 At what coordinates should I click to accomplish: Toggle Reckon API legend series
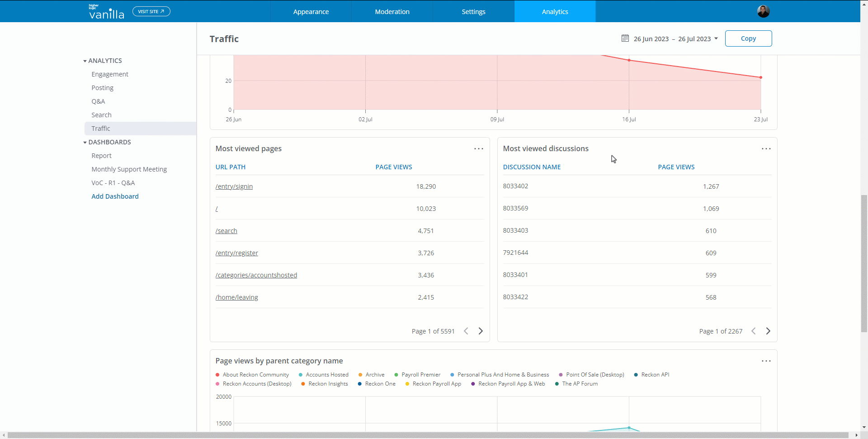(x=651, y=375)
